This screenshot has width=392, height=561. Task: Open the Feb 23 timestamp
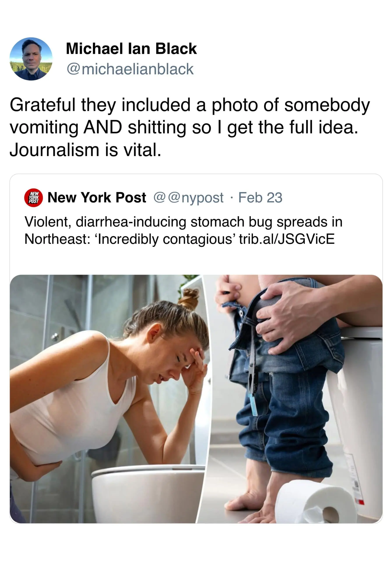pyautogui.click(x=260, y=197)
